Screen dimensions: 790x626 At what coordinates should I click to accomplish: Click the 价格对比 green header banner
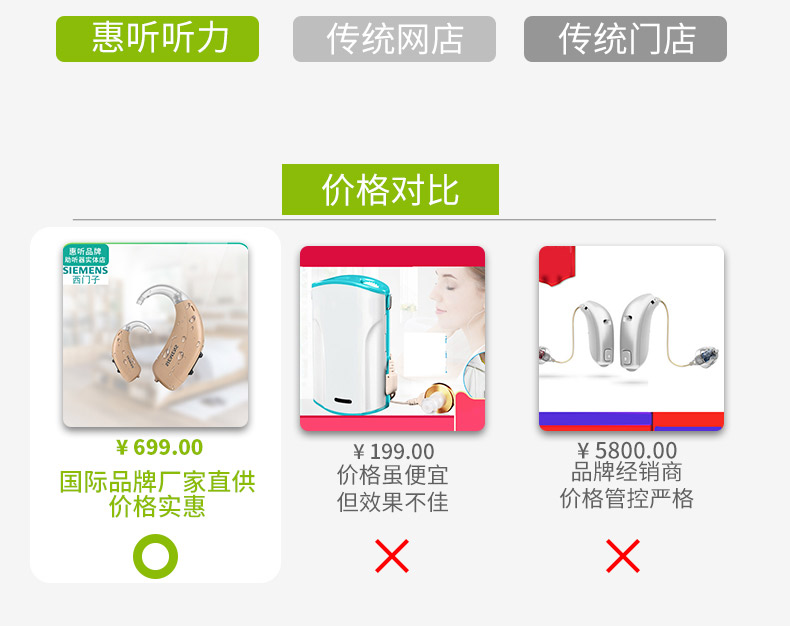point(390,190)
